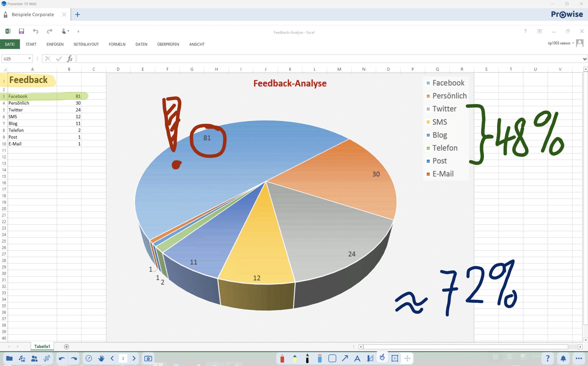Viewport: 588px width, 366px height.
Task: Click the Excel help question mark
Action: (x=525, y=31)
